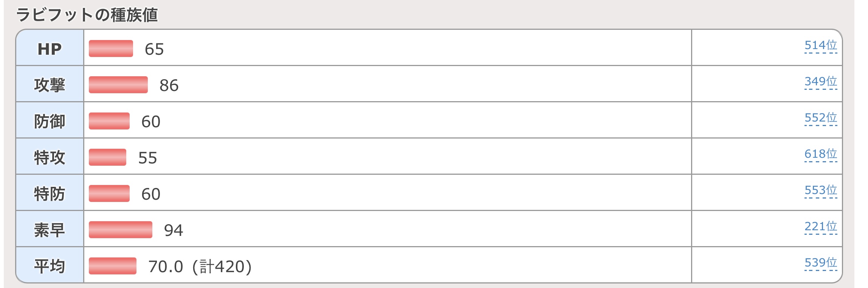Open the Defense ranking link 552位
868x288 pixels.
pos(821,118)
